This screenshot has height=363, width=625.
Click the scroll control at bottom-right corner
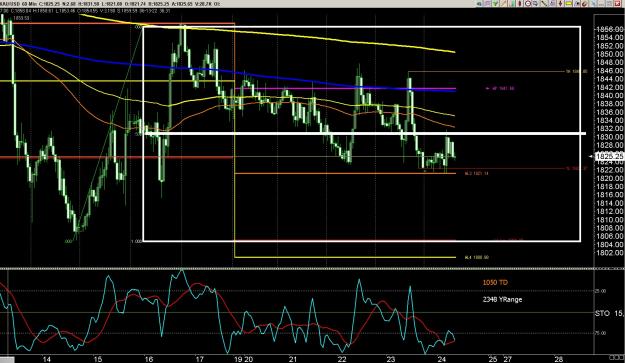pyautogui.click(x=616, y=358)
